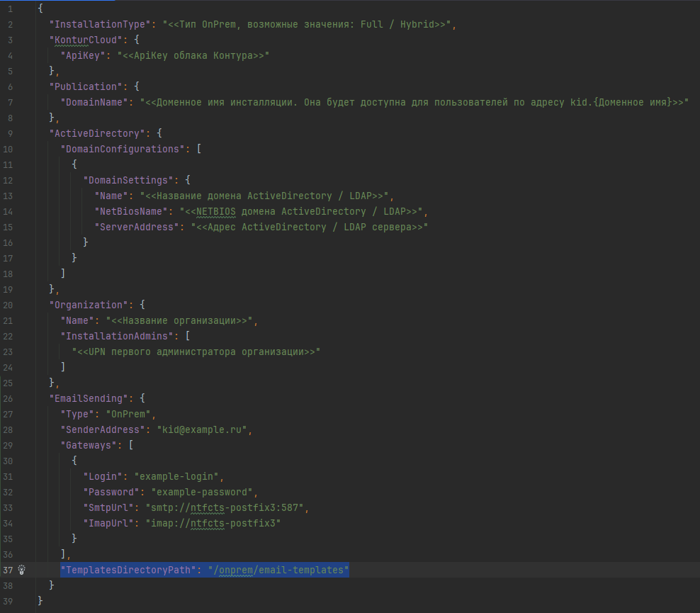The image size is (700, 613).
Task: Click the kid@example.ru value
Action: 201,429
